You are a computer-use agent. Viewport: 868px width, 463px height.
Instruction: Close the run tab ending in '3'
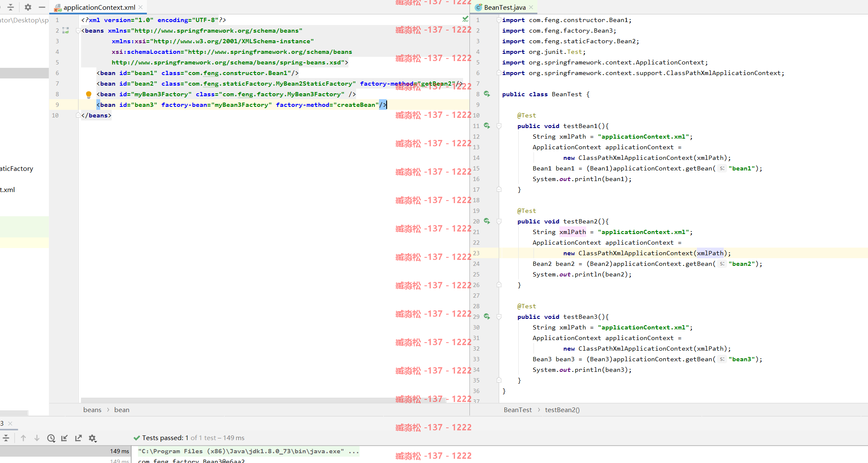10,423
